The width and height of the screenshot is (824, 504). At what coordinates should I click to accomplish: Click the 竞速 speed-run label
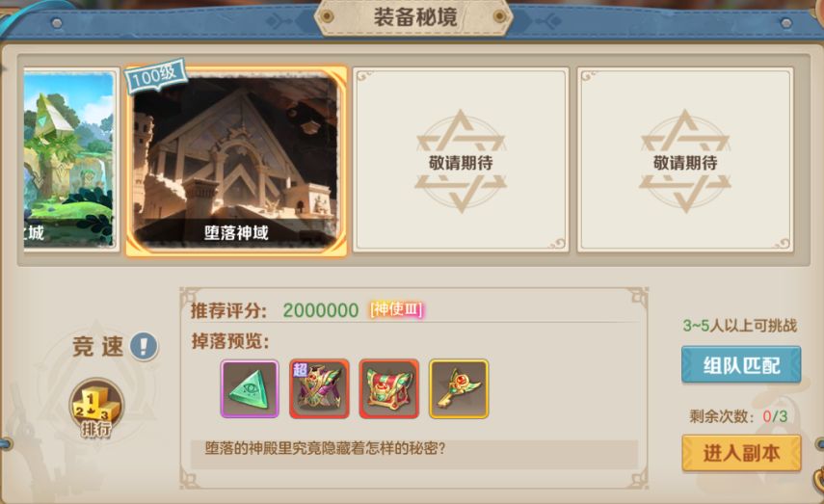pos(98,346)
